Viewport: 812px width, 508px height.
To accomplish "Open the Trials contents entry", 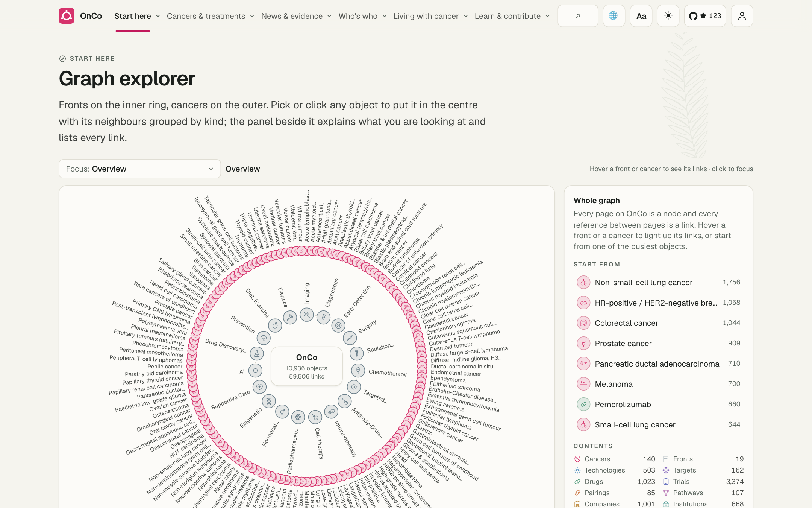I will (703, 482).
